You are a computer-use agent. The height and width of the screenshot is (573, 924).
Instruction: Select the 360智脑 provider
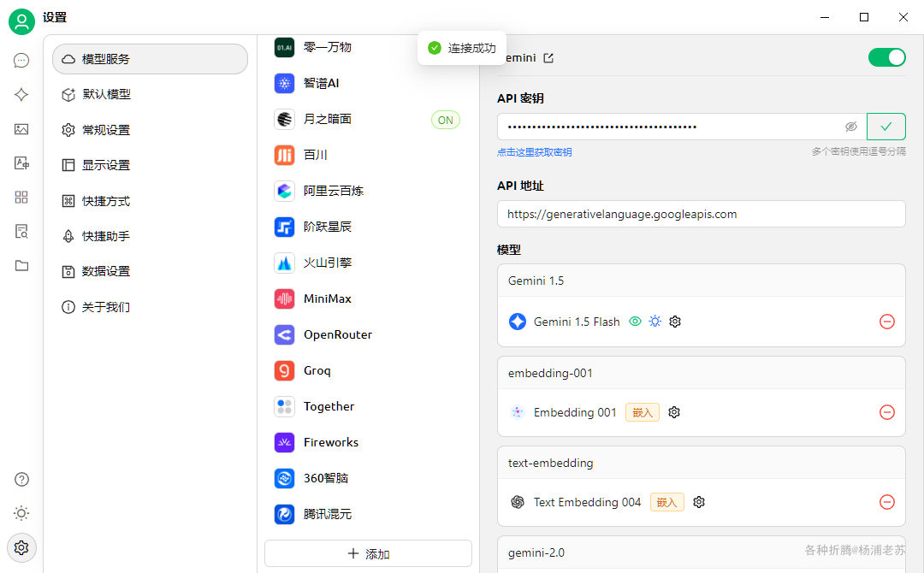368,478
